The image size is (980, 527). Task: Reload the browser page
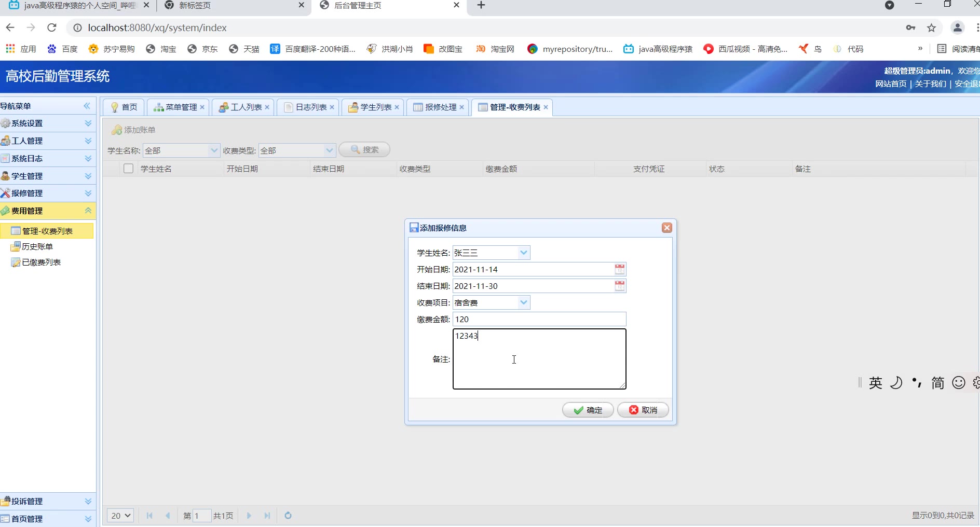(x=51, y=28)
